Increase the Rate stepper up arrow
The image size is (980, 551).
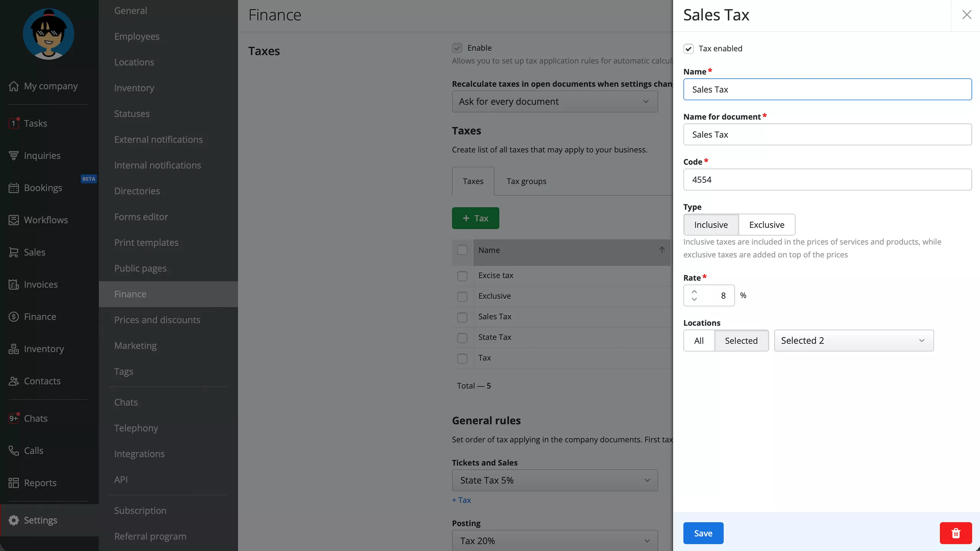coord(694,292)
